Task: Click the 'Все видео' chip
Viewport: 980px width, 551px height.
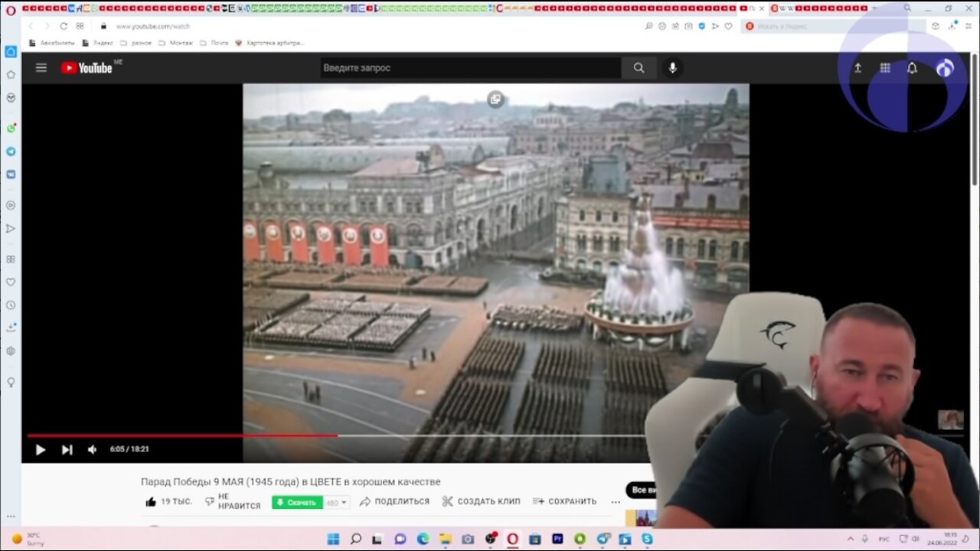Action: point(642,490)
